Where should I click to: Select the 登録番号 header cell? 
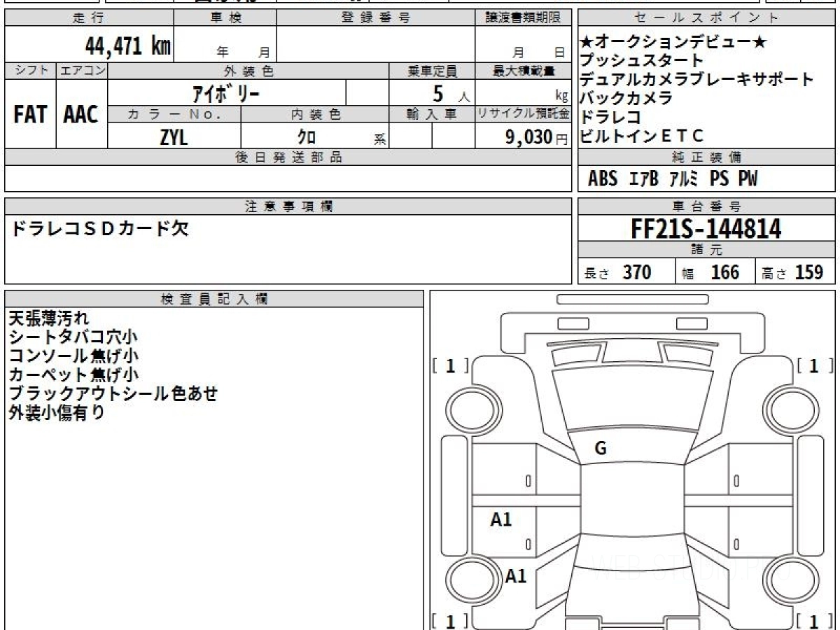[x=376, y=18]
